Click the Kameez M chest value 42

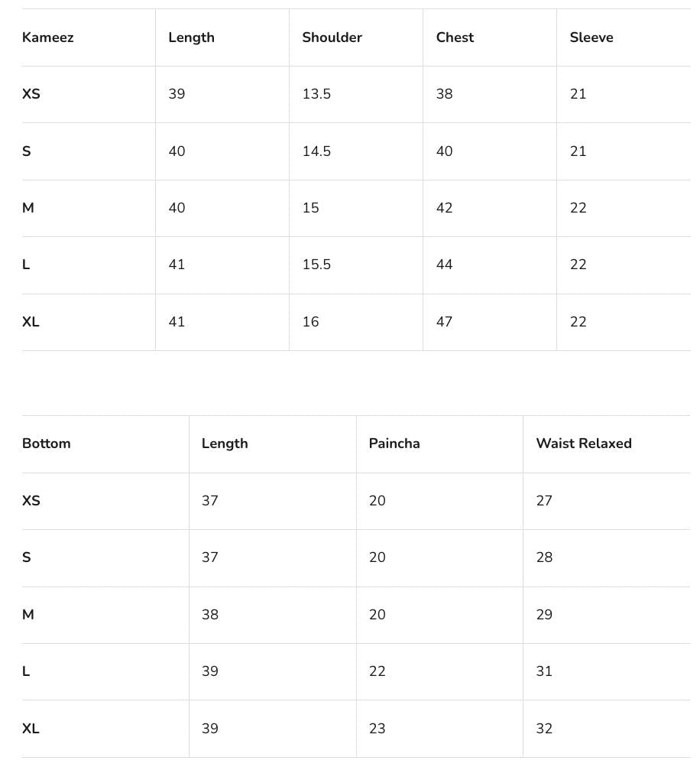[444, 208]
